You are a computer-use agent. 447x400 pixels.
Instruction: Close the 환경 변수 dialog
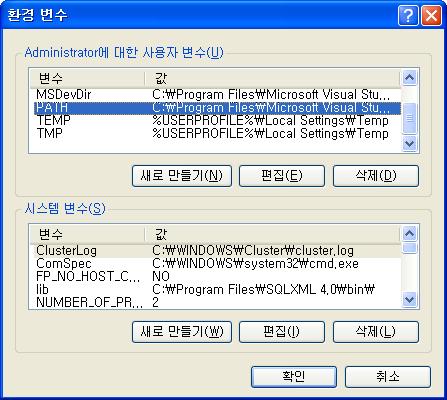431,15
